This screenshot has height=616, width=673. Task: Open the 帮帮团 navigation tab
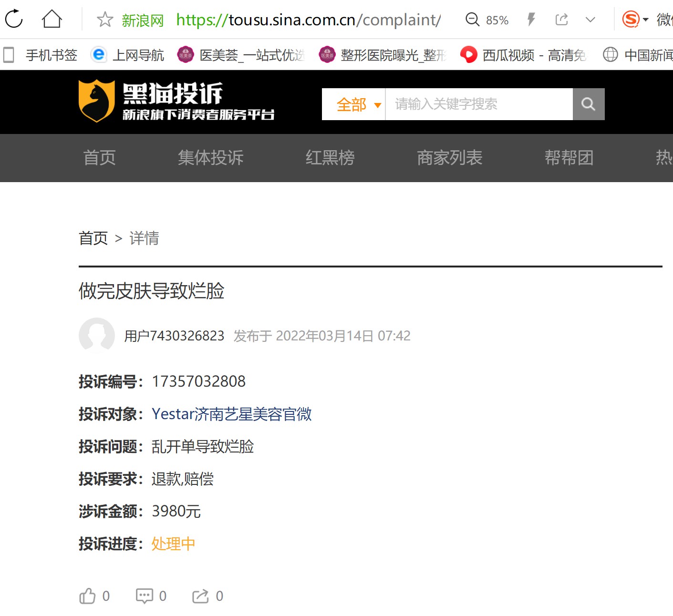point(569,157)
